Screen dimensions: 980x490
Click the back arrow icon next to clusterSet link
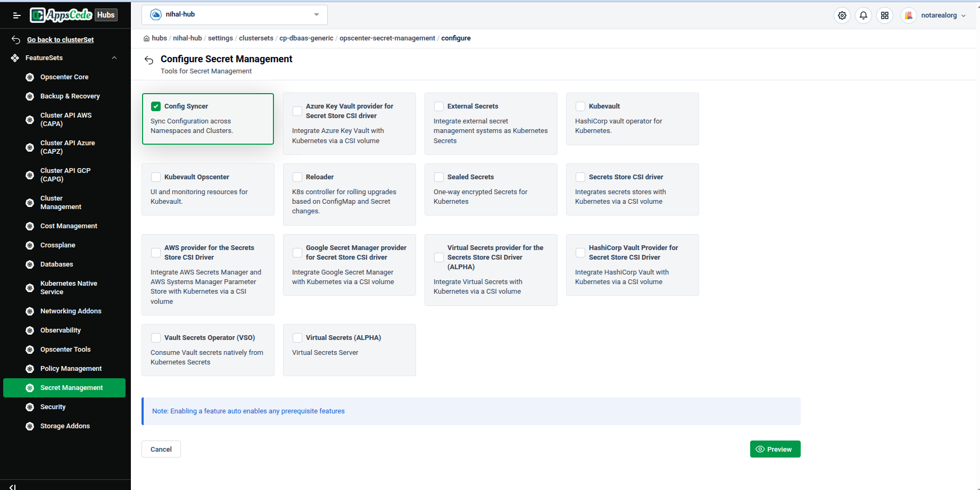point(16,40)
